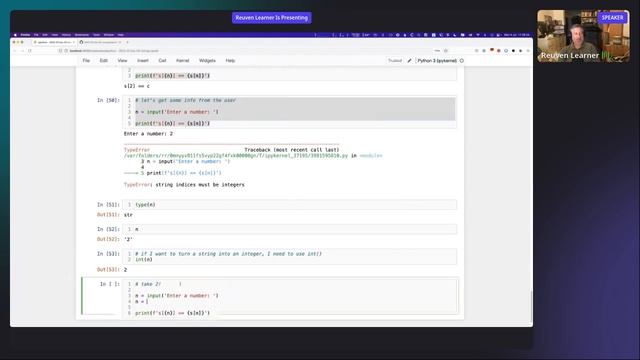
Task: Open the Insert menu in Jupyter
Action: 143,60
